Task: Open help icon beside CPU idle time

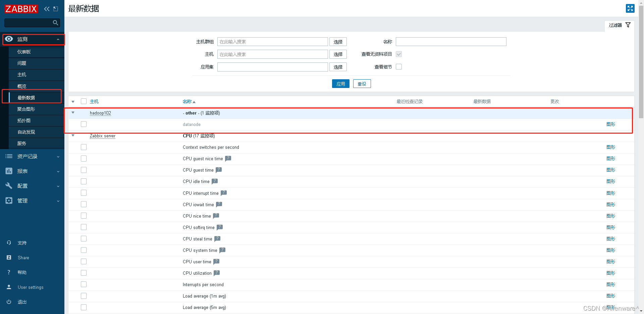Action: point(215,181)
